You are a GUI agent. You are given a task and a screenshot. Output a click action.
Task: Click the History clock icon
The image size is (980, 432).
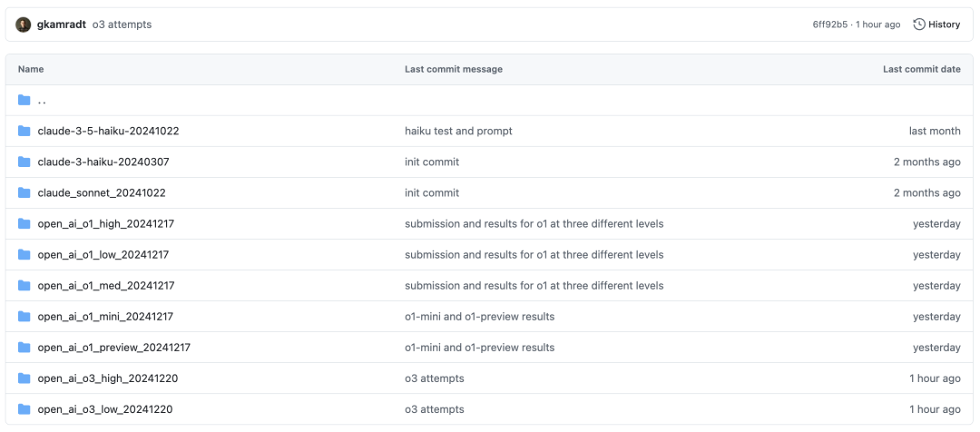click(919, 25)
